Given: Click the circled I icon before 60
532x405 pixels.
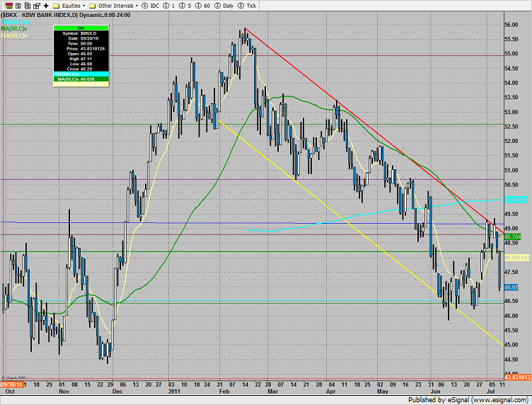Looking at the screenshot, I should pyautogui.click(x=199, y=6).
